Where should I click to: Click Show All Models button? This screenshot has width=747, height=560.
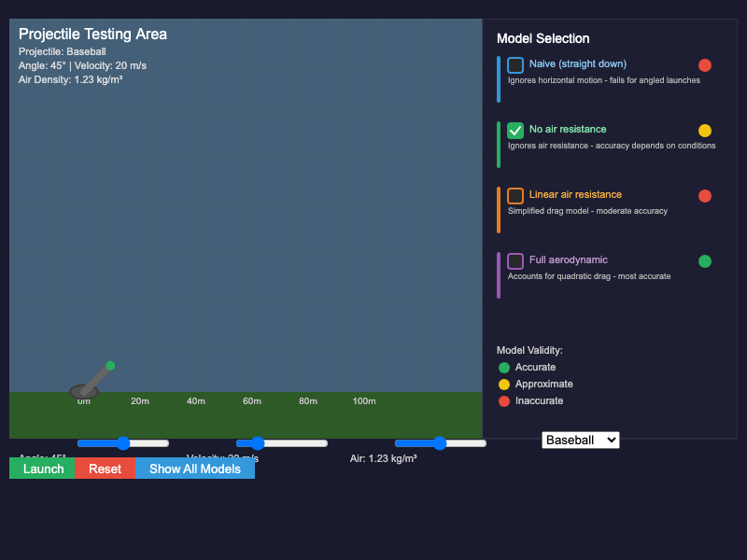click(195, 469)
